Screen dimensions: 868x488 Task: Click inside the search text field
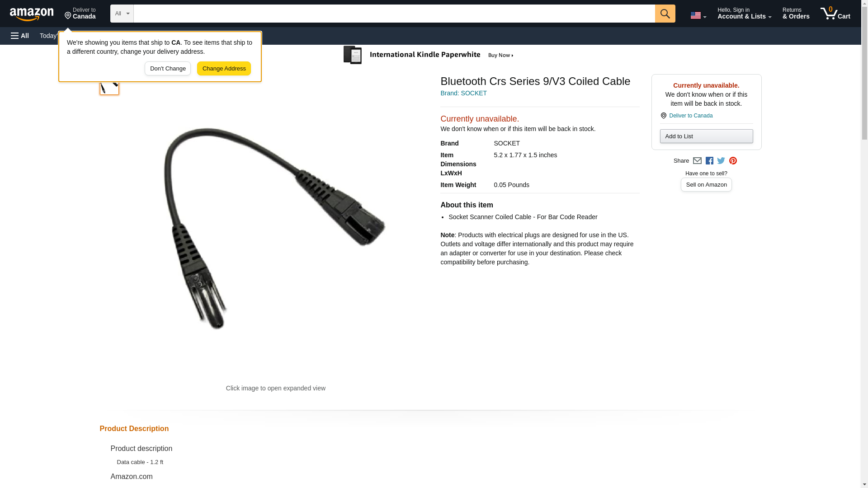tap(394, 14)
